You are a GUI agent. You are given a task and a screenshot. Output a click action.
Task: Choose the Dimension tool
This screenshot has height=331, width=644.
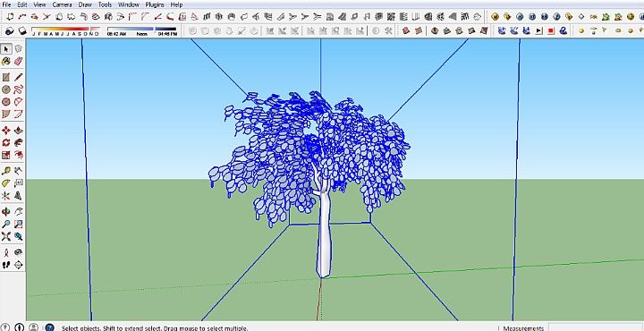tap(18, 171)
